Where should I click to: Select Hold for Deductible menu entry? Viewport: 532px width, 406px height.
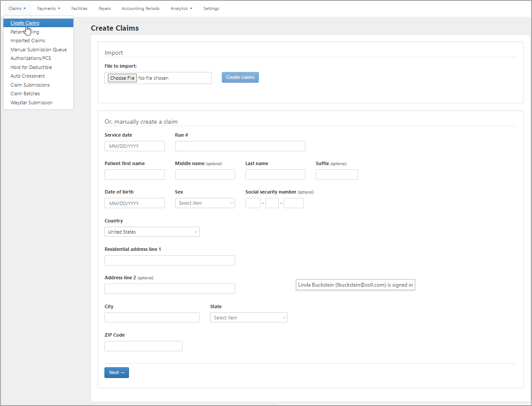(x=38, y=67)
